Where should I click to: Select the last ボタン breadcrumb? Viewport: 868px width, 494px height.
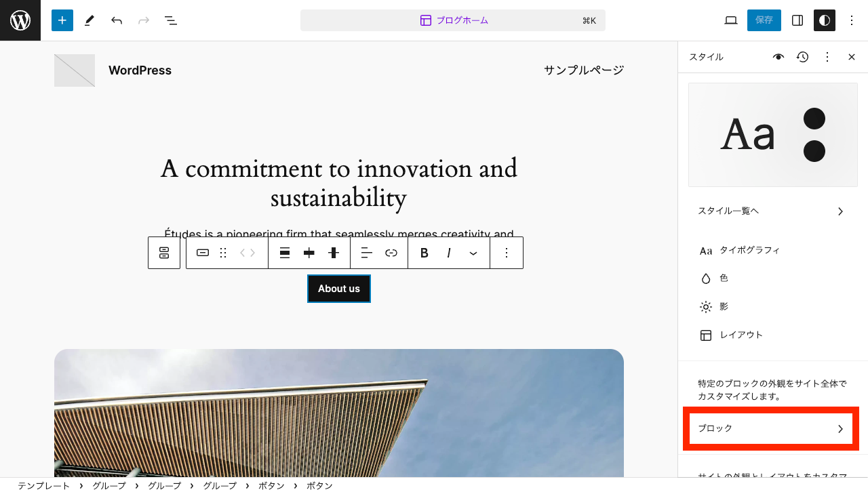point(319,486)
